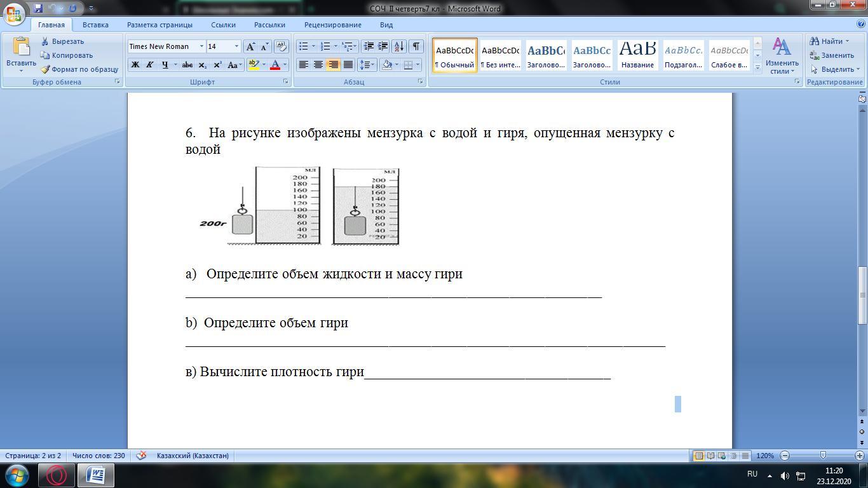This screenshot has height=488, width=868.
Task: Show paragraph marks with pilcrow icon
Action: coord(416,46)
